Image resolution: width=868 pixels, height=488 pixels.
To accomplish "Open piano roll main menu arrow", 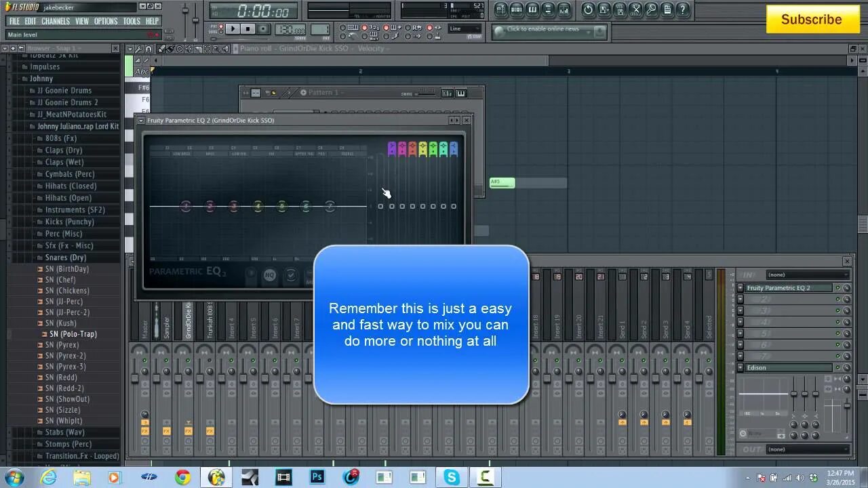I will [130, 49].
